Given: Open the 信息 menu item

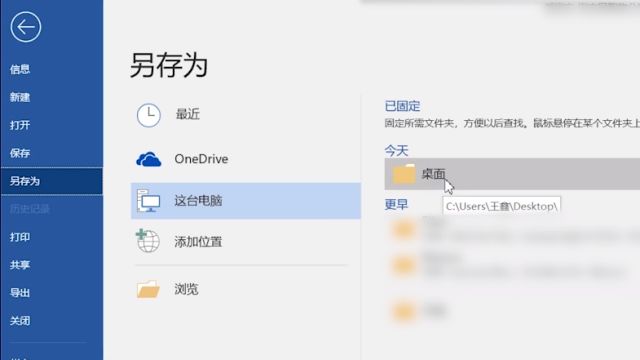Looking at the screenshot, I should click(x=20, y=69).
